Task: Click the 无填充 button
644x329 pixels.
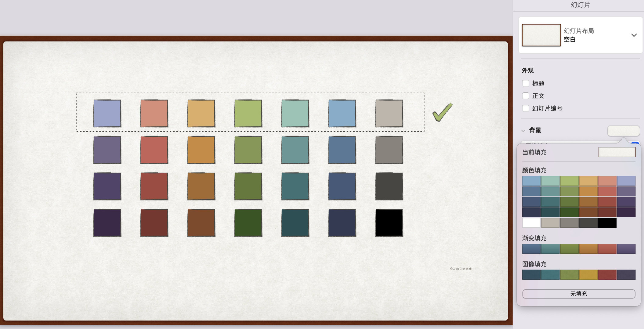Action: coord(578,294)
